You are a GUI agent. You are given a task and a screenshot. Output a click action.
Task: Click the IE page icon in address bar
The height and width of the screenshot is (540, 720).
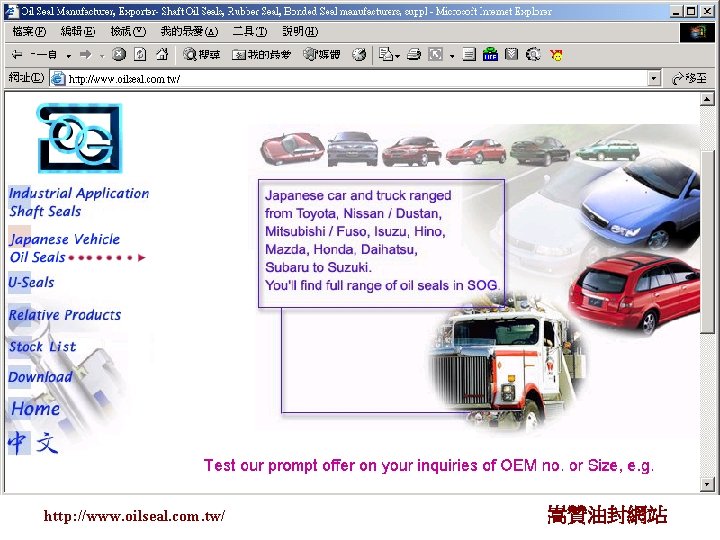58,79
